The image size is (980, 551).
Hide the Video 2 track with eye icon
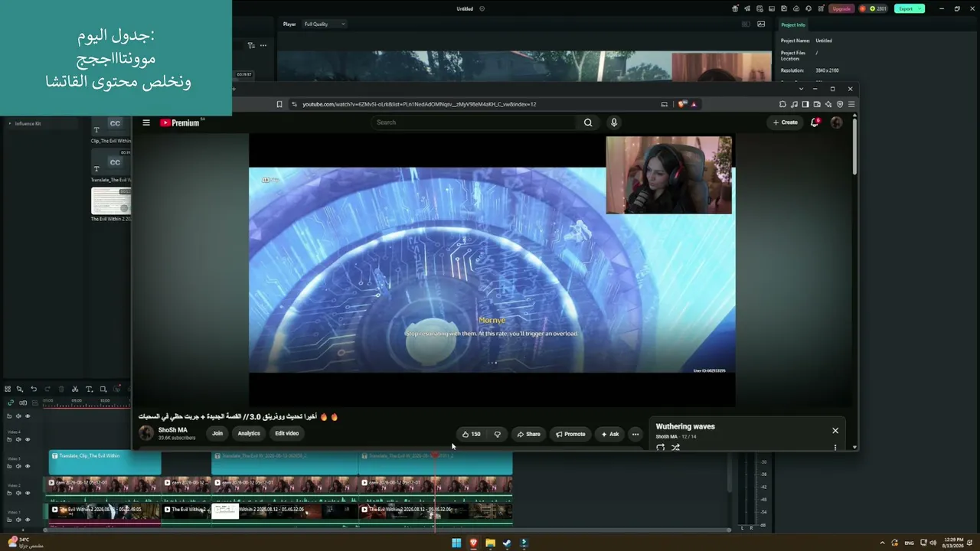point(28,493)
